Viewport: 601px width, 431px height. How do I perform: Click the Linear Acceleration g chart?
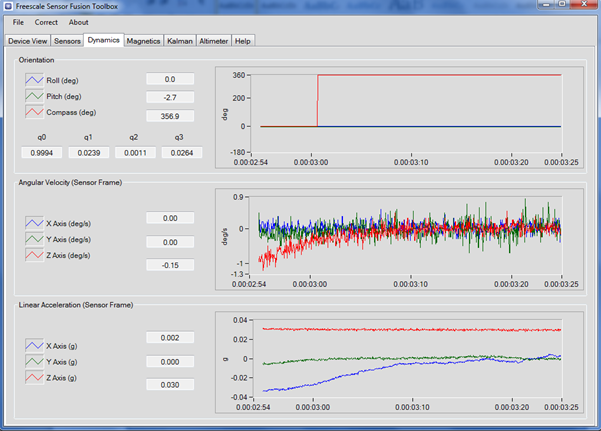pyautogui.click(x=399, y=362)
